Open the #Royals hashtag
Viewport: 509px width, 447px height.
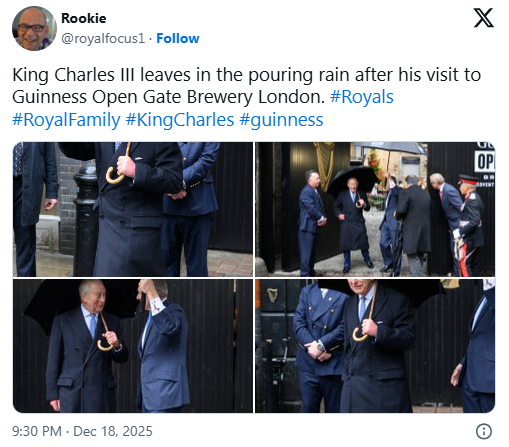tap(362, 97)
